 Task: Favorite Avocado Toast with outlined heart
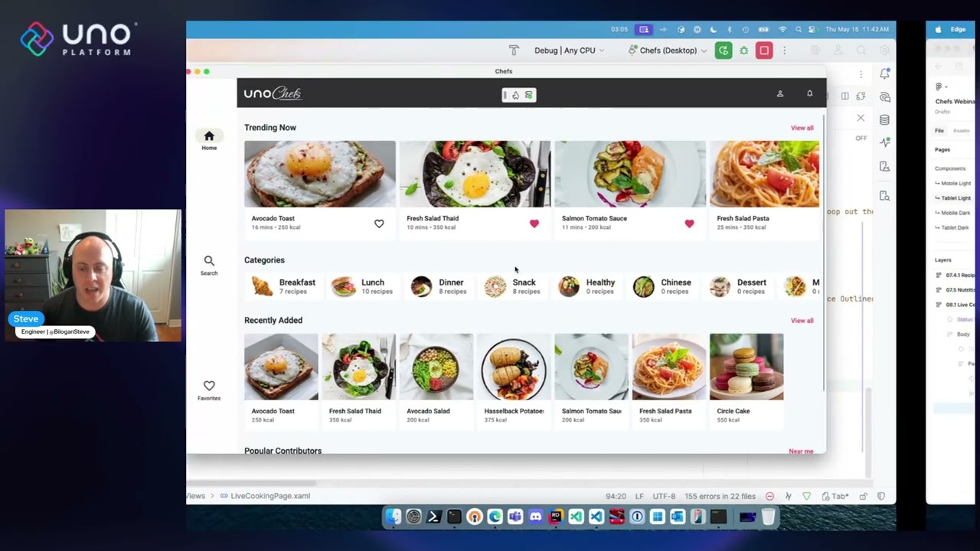[379, 223]
